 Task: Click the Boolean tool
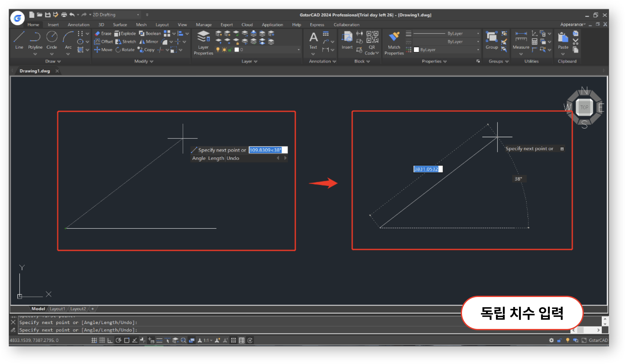(150, 33)
